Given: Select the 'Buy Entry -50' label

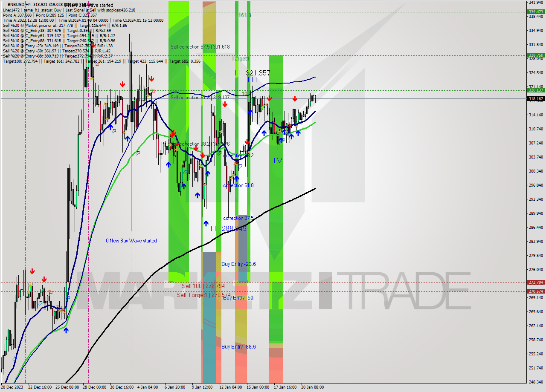Looking at the screenshot, I should (x=238, y=297).
